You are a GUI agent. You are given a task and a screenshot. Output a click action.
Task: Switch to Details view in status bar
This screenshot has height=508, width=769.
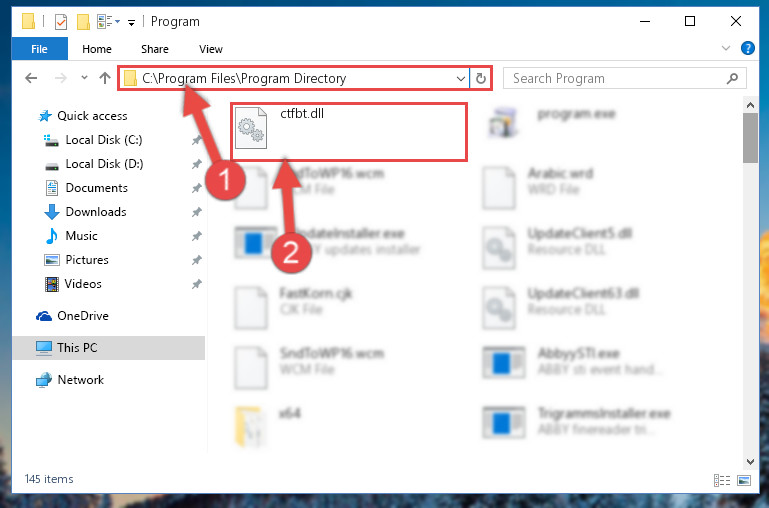[x=722, y=480]
